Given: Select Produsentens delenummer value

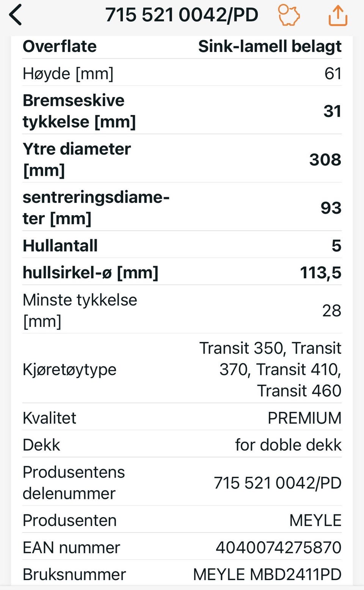Looking at the screenshot, I should (278, 483).
